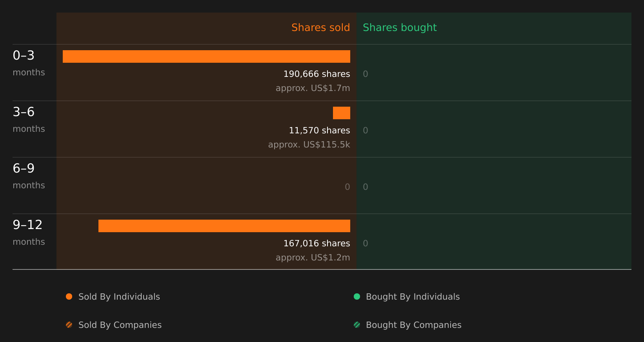Click the approx. US$1.2m amount

pos(313,258)
